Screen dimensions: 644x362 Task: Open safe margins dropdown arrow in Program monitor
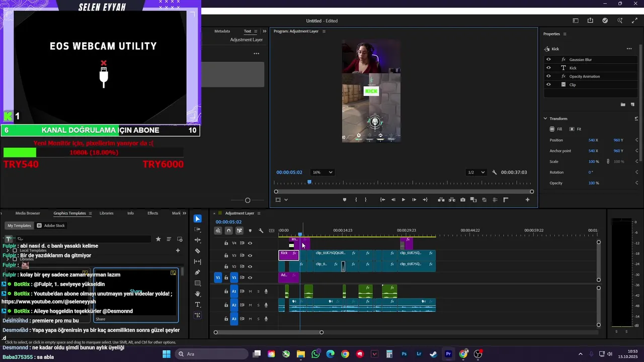(x=286, y=200)
